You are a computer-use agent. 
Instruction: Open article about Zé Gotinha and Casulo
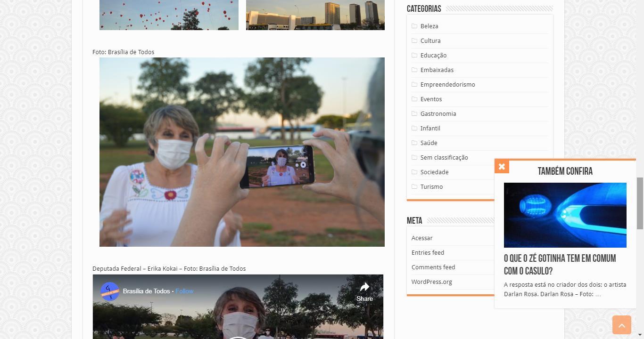[560, 265]
